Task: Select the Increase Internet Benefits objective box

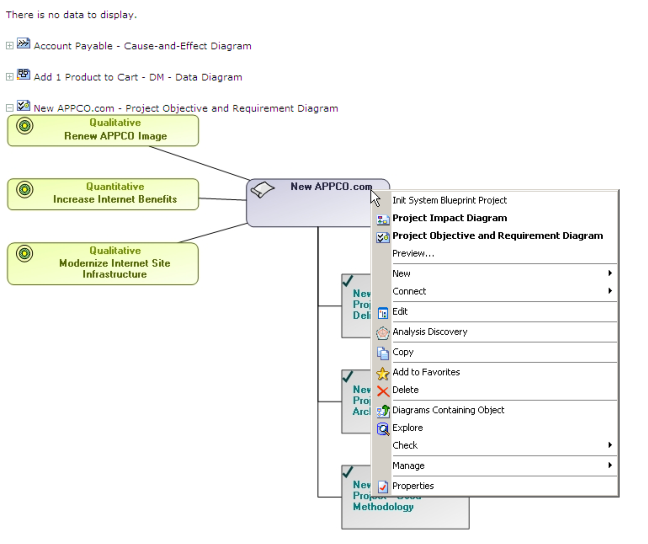Action: coord(114,193)
